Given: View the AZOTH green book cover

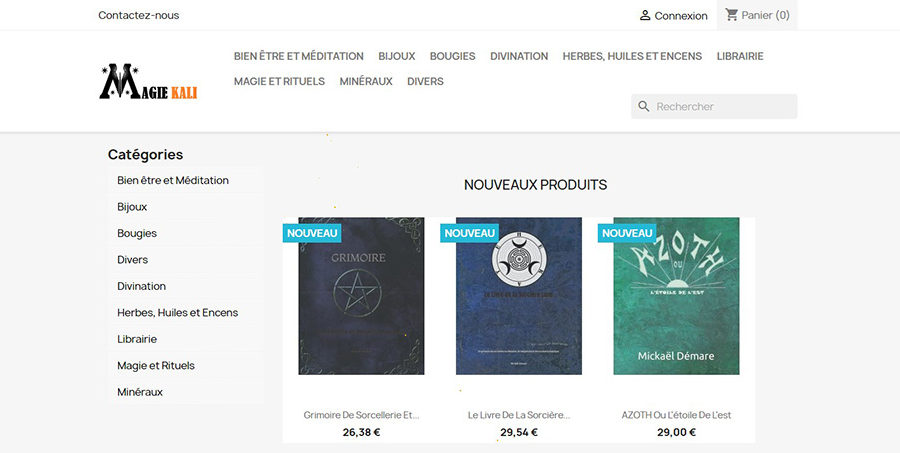Looking at the screenshot, I should point(676,296).
